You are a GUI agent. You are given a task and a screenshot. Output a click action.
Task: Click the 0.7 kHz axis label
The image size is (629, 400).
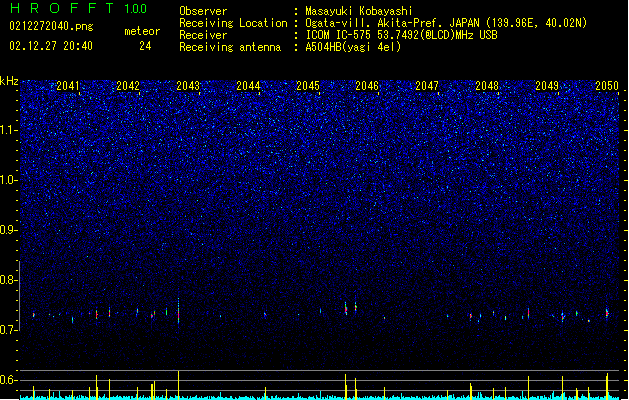pos(9,330)
